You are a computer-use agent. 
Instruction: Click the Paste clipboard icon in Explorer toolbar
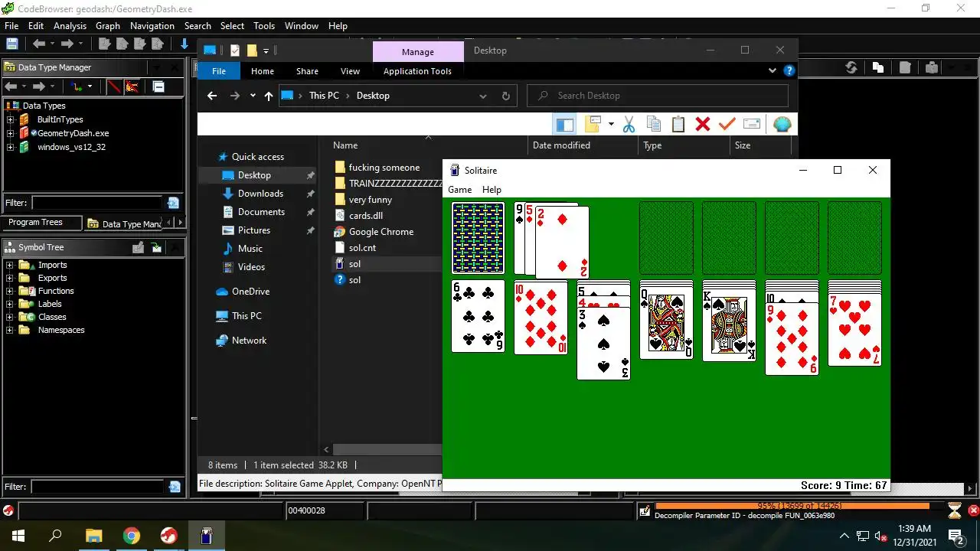[x=678, y=124]
